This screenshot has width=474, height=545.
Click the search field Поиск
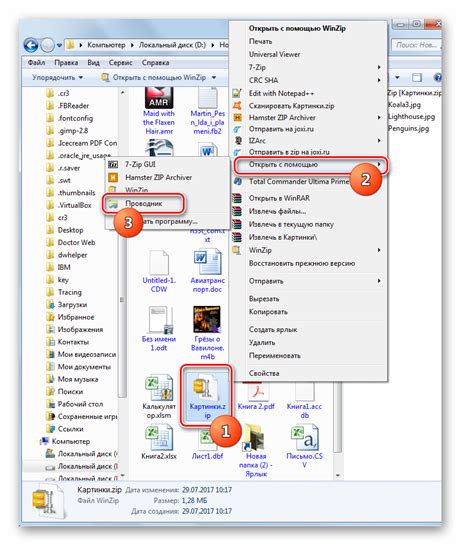[x=416, y=45]
